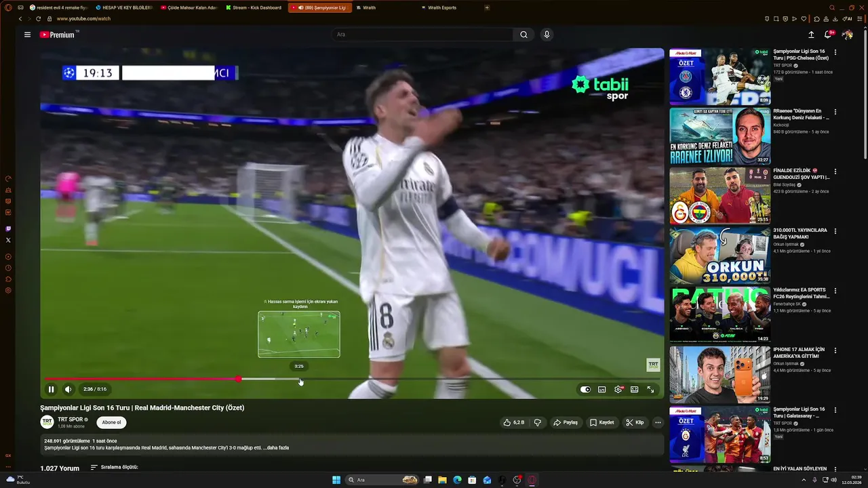Pause the video

(x=51, y=389)
